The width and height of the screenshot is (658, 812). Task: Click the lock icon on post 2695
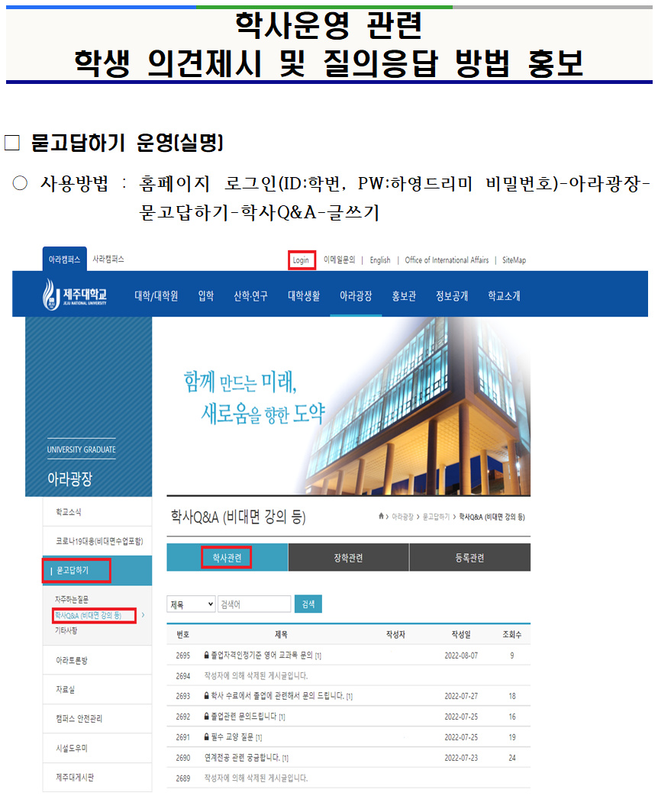[205, 654]
